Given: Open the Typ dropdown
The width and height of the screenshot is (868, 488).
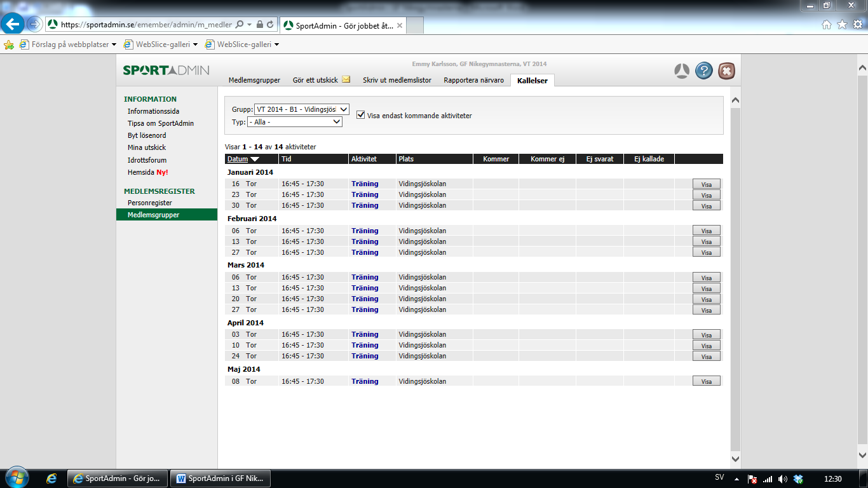Looking at the screenshot, I should point(295,122).
